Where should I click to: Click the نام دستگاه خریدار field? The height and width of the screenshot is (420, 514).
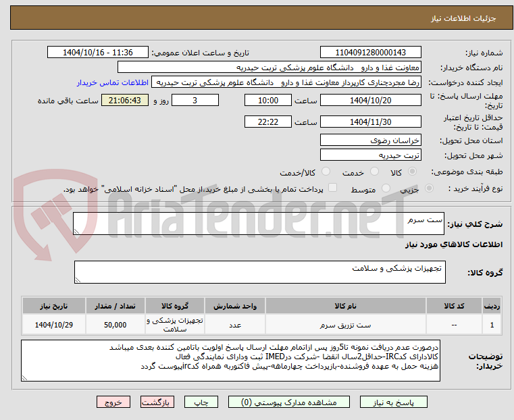pos(269,68)
